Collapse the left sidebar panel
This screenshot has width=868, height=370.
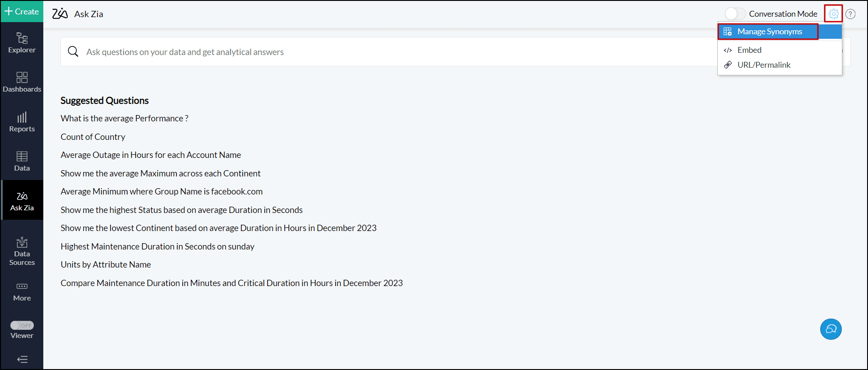pos(22,359)
